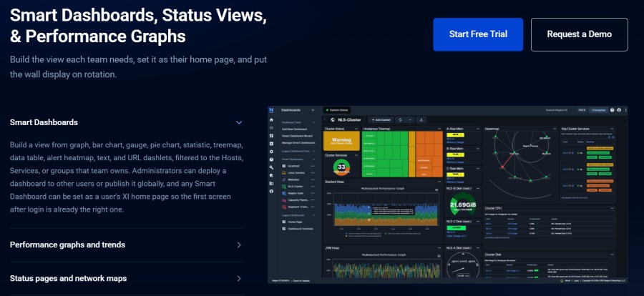Screen dimensions: 644x296
Task: Click the orange block in Hostgroup Treemap
Action: coord(429,154)
